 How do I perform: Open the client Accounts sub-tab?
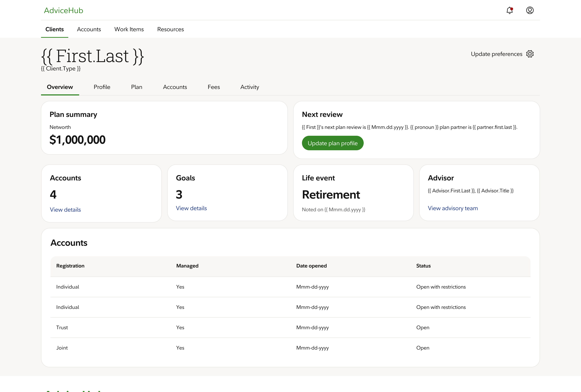(175, 87)
